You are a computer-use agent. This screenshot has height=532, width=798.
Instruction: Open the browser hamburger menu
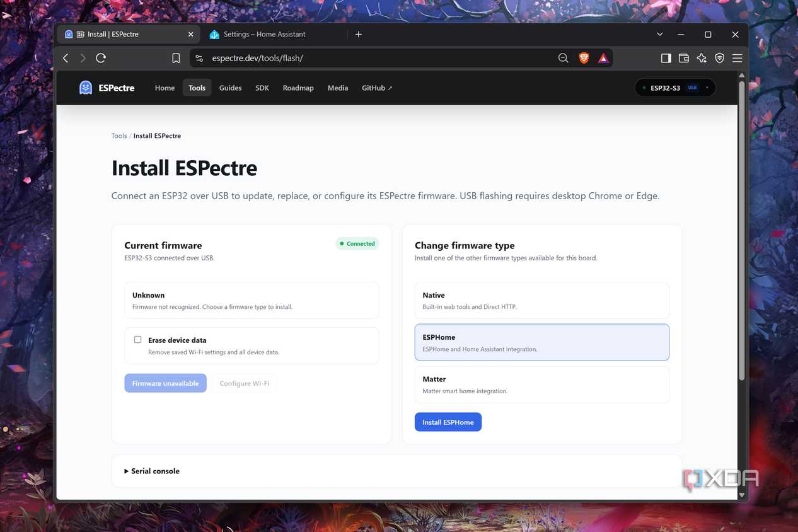point(737,58)
